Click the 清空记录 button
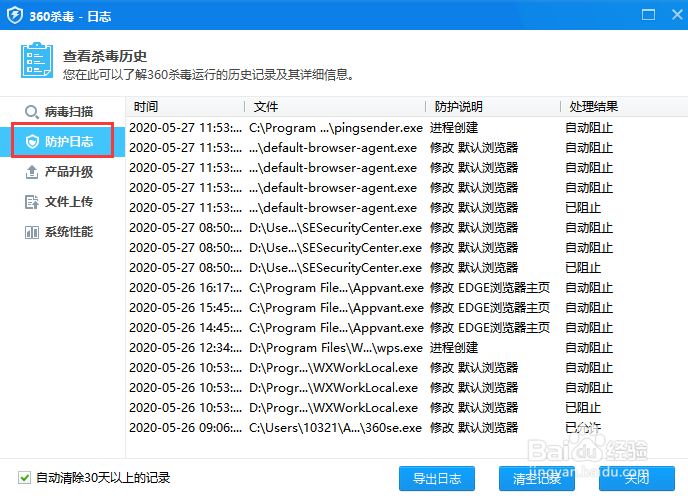This screenshot has width=688, height=496. pos(537,478)
